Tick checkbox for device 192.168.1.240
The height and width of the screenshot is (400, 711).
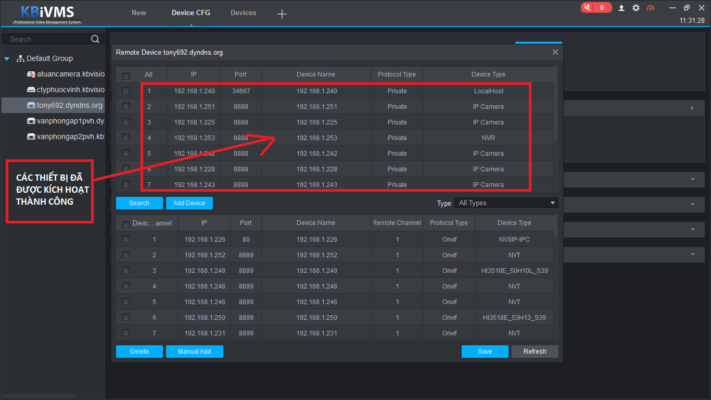[126, 91]
